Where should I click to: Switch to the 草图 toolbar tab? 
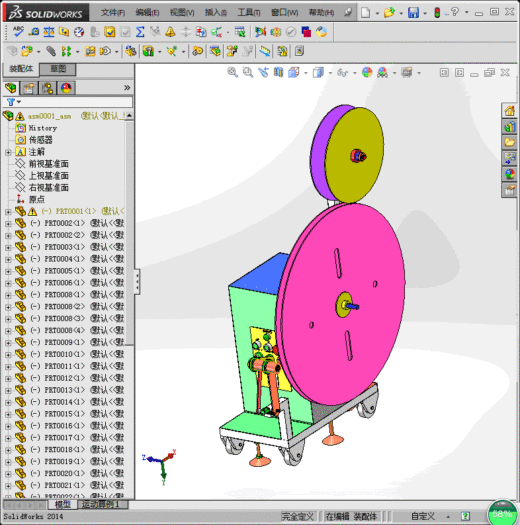[x=58, y=69]
